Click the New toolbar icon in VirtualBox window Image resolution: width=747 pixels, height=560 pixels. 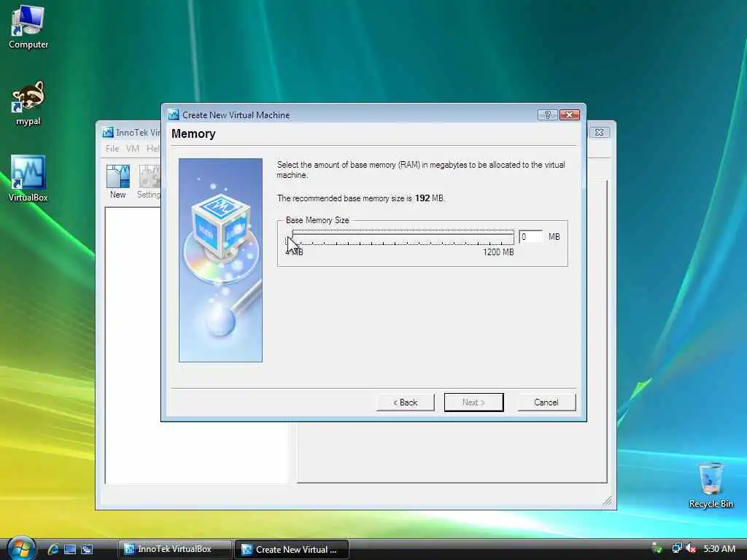coord(117,182)
